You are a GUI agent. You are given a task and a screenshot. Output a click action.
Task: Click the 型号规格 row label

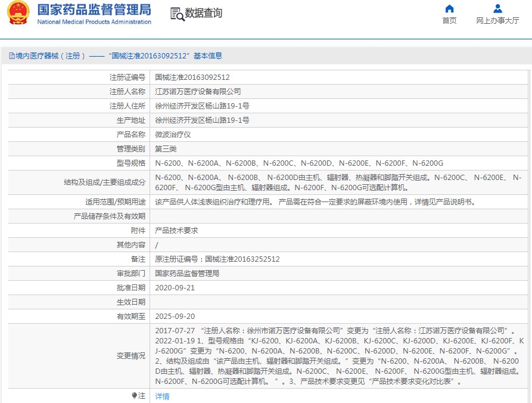coord(131,163)
